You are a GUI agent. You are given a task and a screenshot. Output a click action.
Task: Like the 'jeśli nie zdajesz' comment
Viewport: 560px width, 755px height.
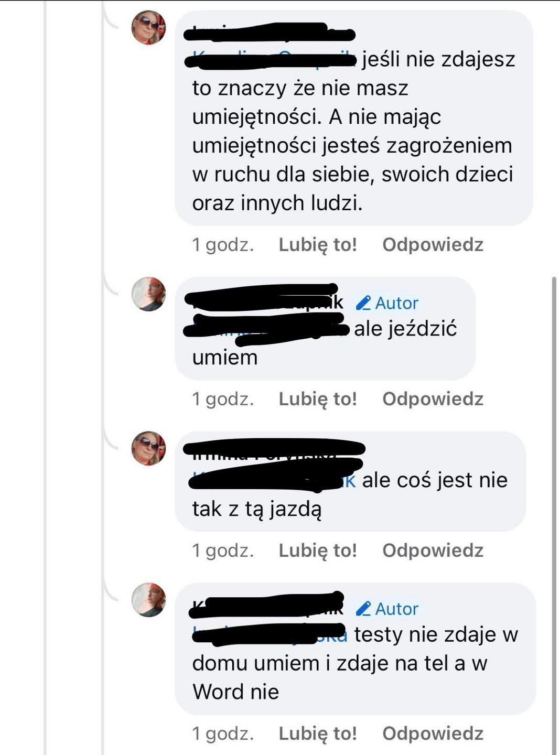pyautogui.click(x=318, y=245)
